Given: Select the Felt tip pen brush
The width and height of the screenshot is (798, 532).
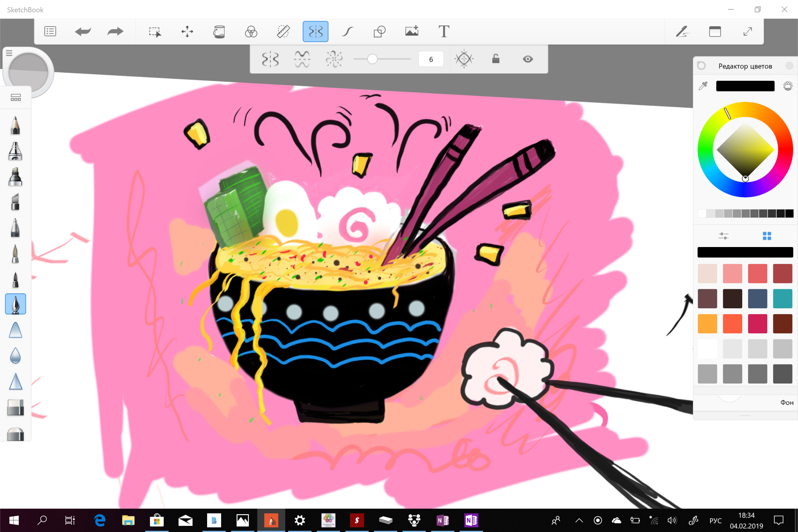Looking at the screenshot, I should point(15,279).
